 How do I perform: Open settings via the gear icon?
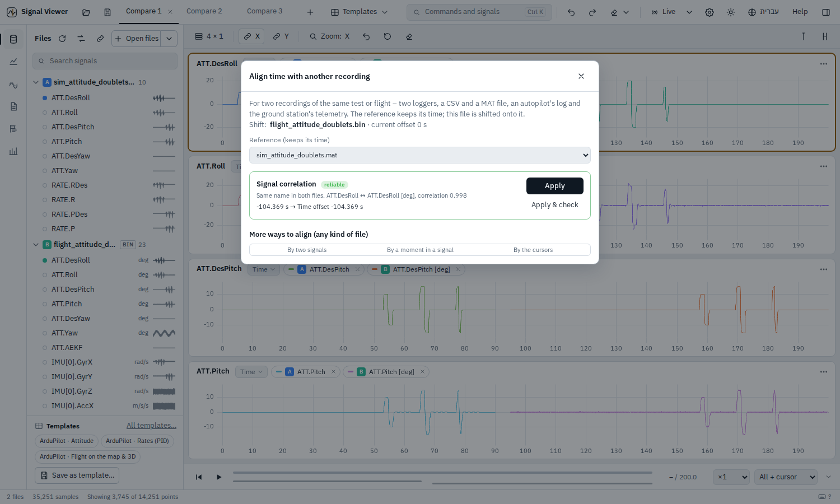click(x=710, y=12)
